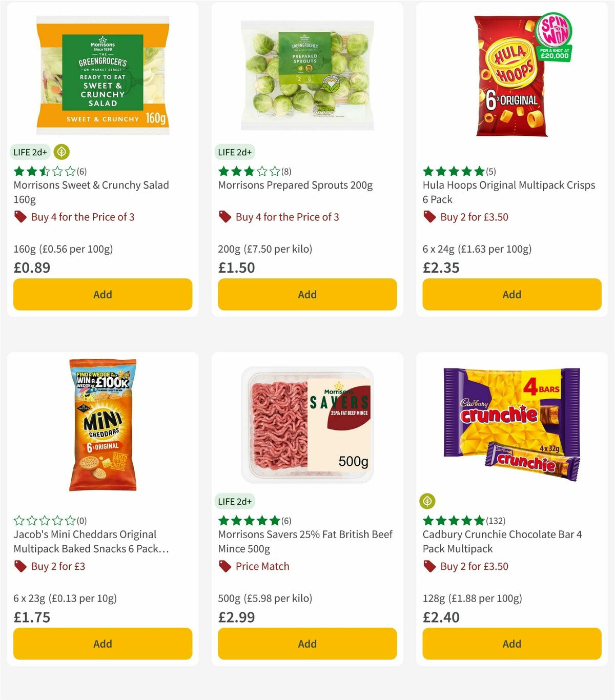
Task: Click the offer tag icon on Sweet & Crunchy Salad
Action: click(19, 217)
